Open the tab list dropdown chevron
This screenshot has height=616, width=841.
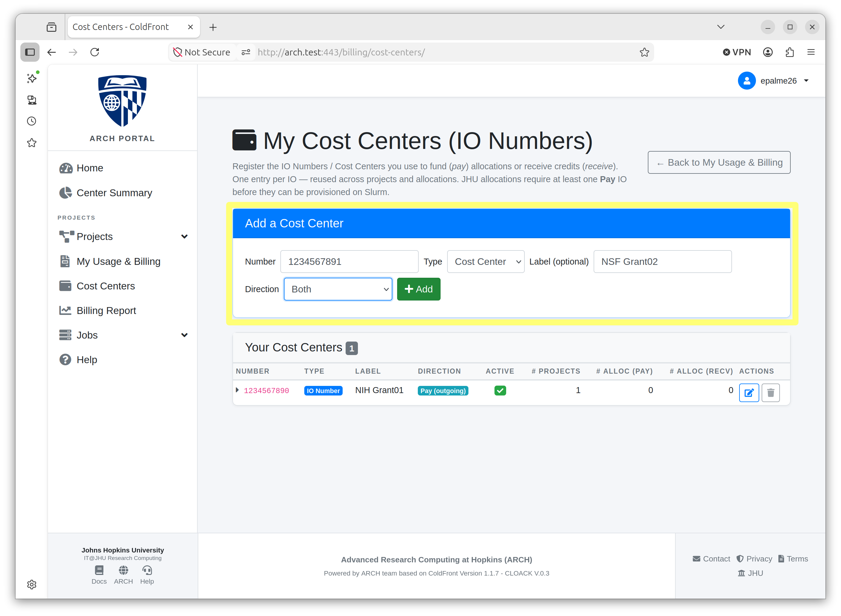coord(721,27)
